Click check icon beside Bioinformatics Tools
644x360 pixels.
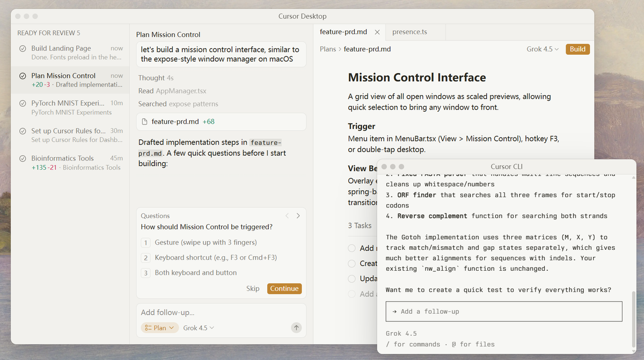pyautogui.click(x=23, y=159)
